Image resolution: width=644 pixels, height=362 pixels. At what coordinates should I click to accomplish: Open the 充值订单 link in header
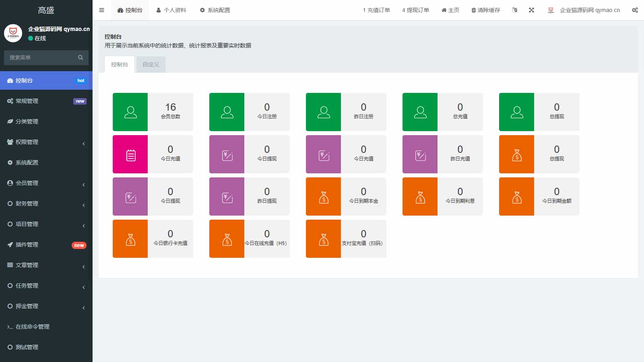376,10
